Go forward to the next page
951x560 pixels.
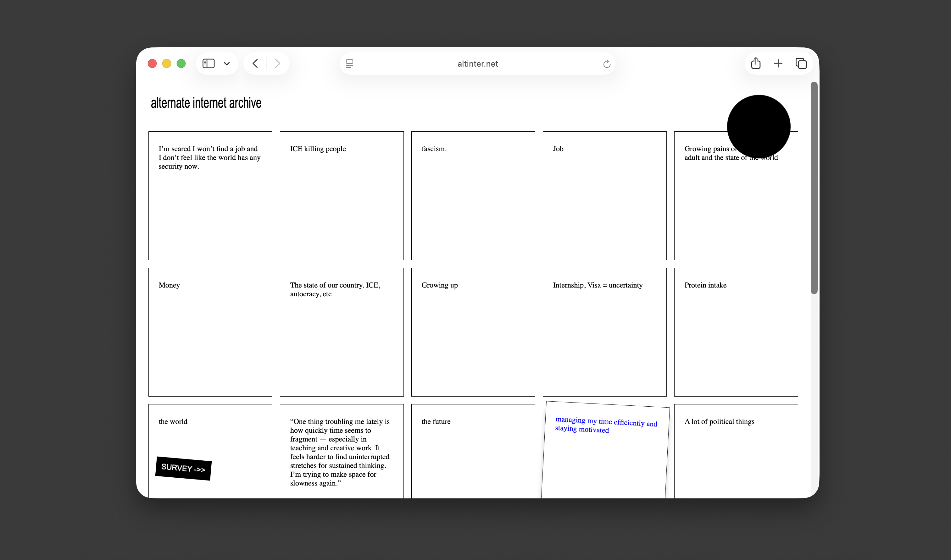277,63
